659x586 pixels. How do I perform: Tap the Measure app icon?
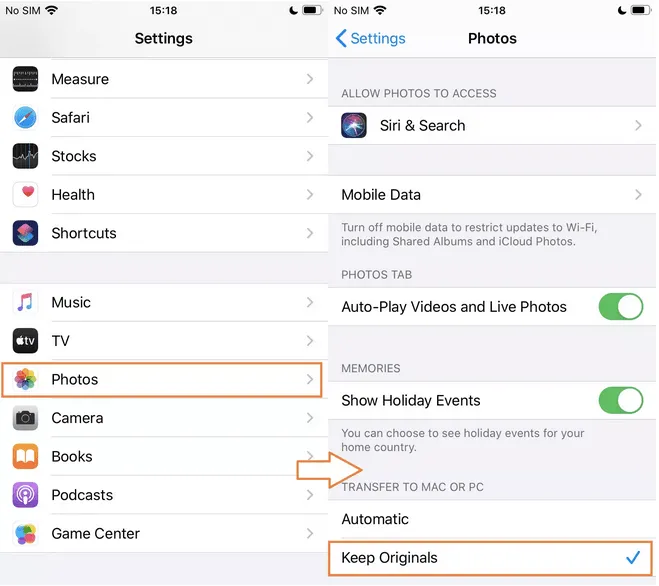[x=25, y=79]
